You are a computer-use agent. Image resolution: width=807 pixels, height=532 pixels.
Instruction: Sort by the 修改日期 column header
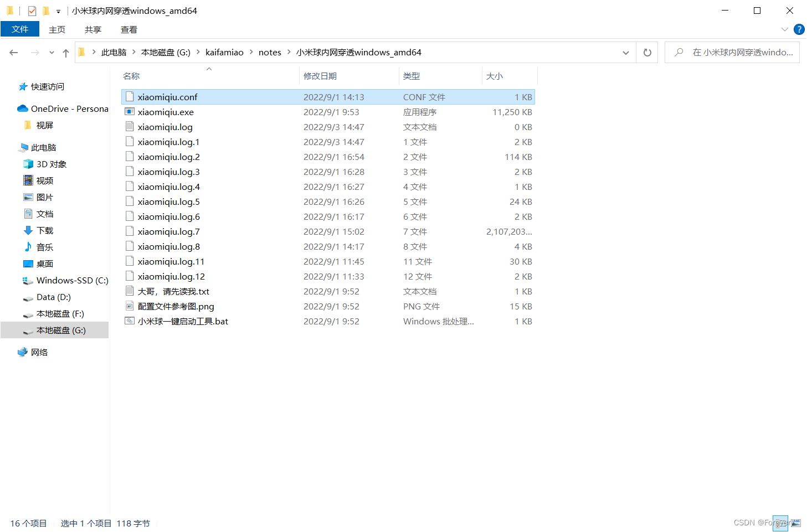(x=320, y=76)
